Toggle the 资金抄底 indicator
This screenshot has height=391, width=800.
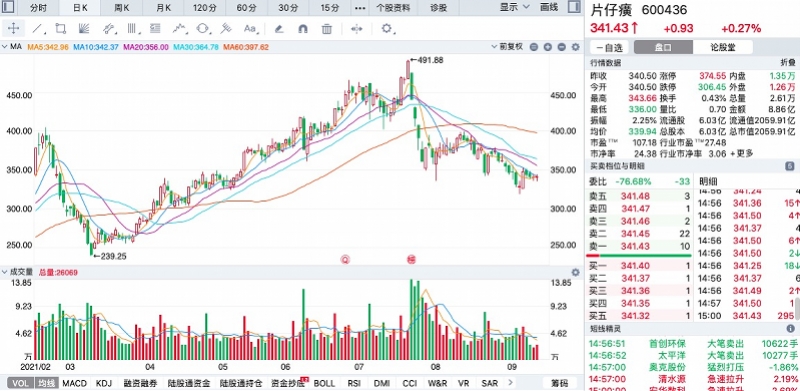[x=288, y=383]
